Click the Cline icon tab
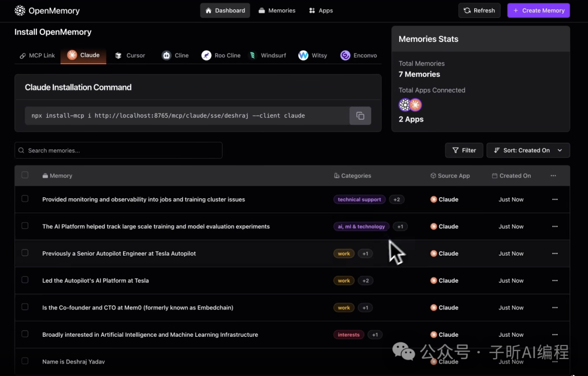Image resolution: width=588 pixels, height=376 pixels. [167, 55]
